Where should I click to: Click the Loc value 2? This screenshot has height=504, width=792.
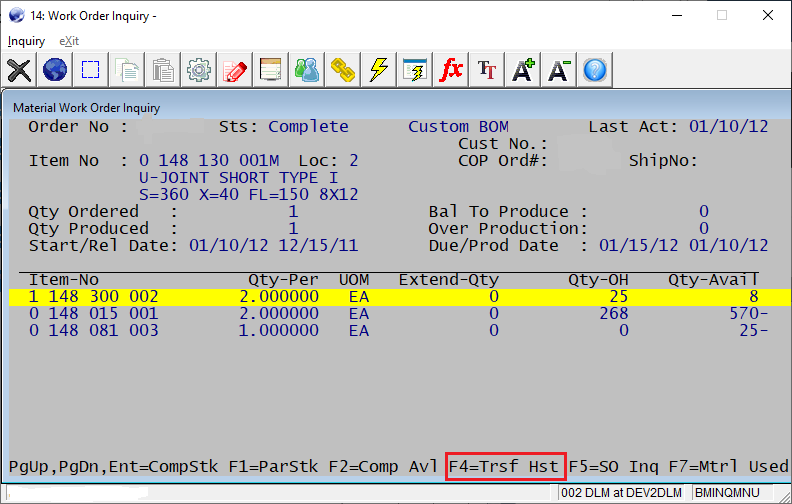[354, 161]
